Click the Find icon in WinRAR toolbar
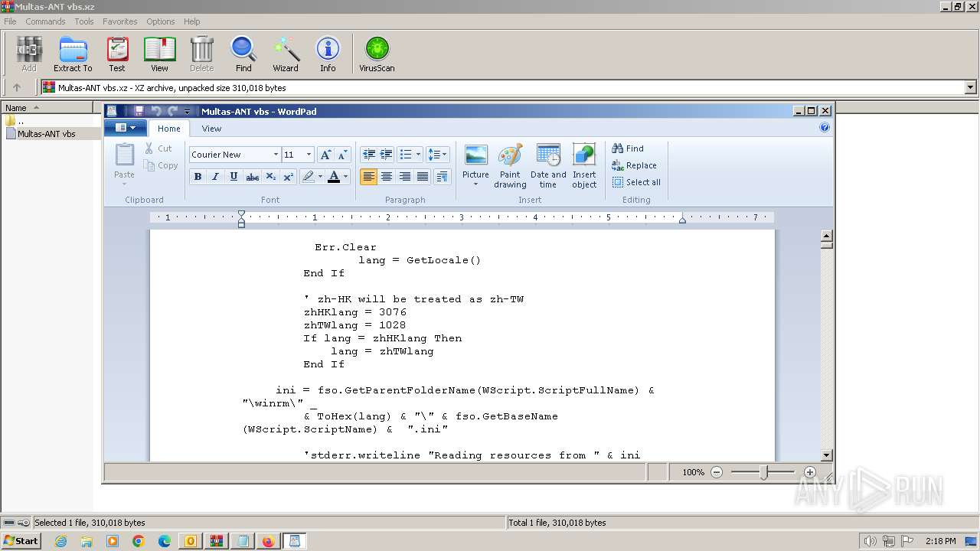This screenshot has width=980, height=551. click(x=243, y=54)
